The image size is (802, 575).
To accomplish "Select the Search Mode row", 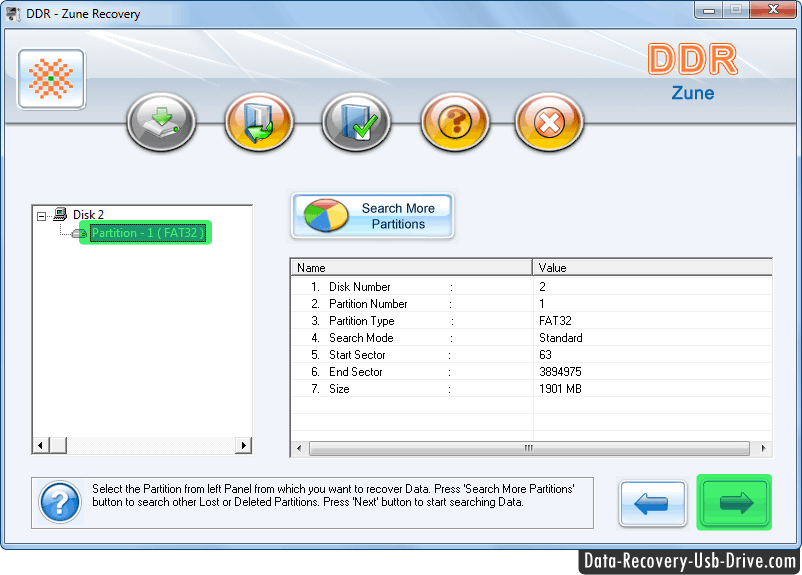I will (x=531, y=338).
